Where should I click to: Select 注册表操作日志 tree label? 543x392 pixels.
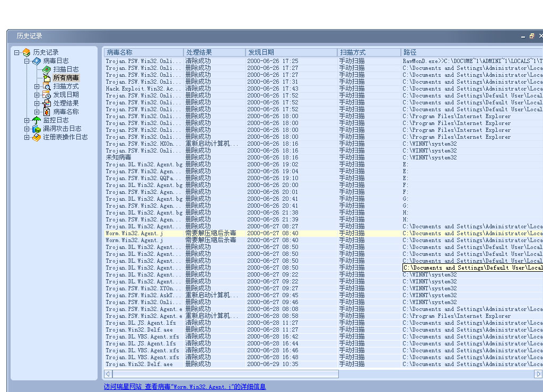[x=65, y=137]
